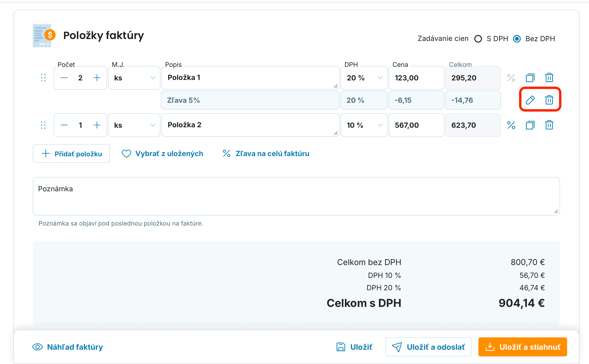Open Náhľad faktúry preview
This screenshot has height=364, width=589.
68,347
